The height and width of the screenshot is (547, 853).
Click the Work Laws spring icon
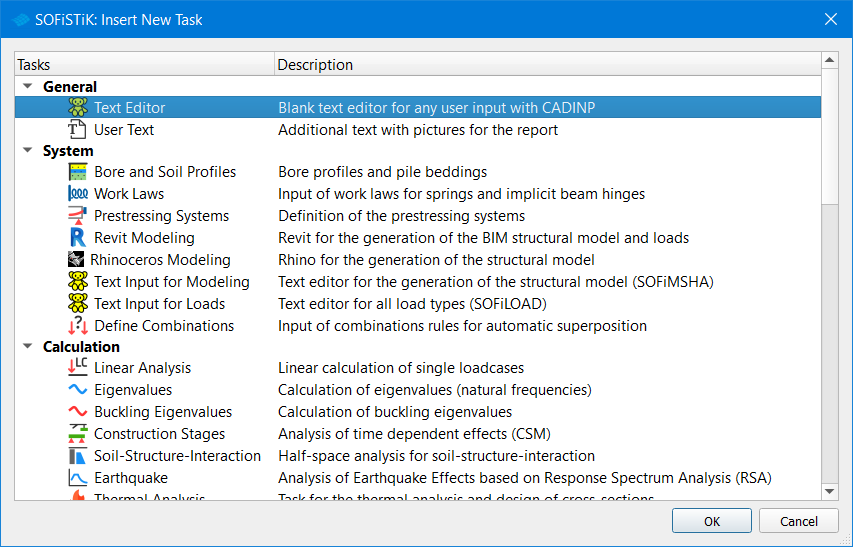pos(77,194)
